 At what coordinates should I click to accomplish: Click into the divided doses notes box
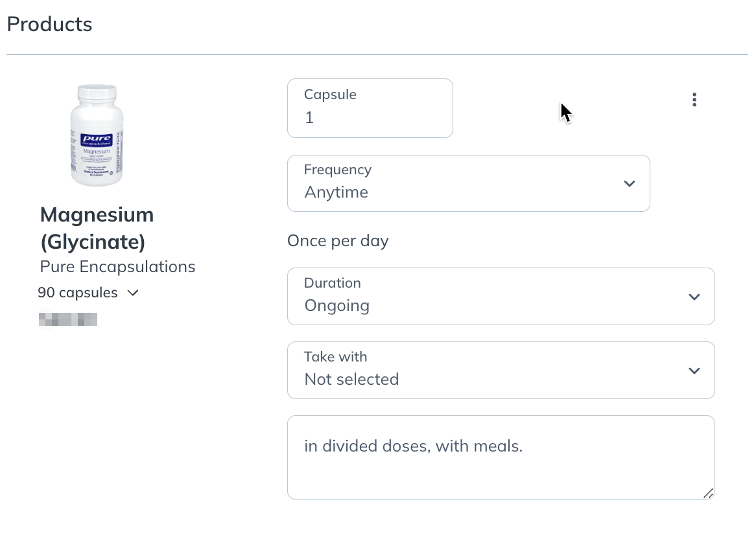click(501, 457)
